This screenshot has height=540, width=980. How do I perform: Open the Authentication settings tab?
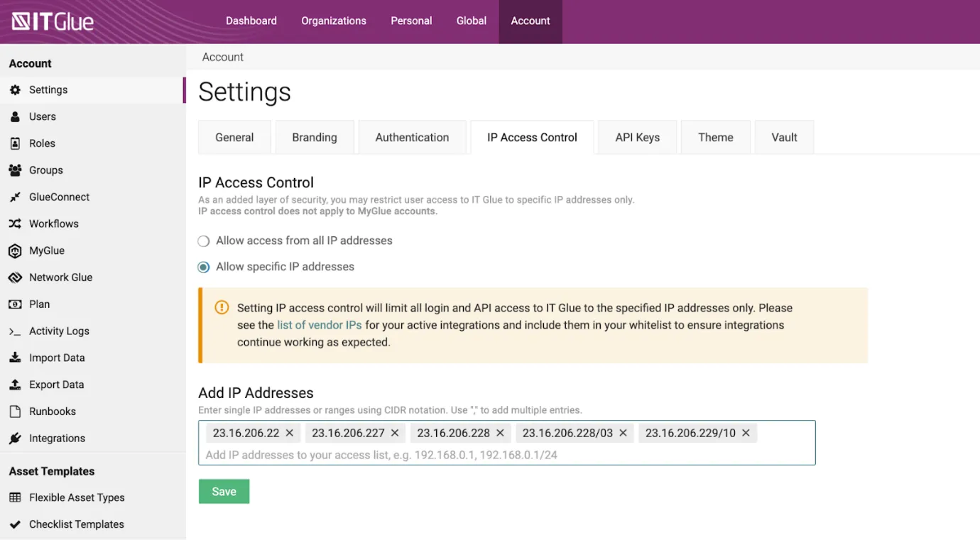[x=412, y=138]
